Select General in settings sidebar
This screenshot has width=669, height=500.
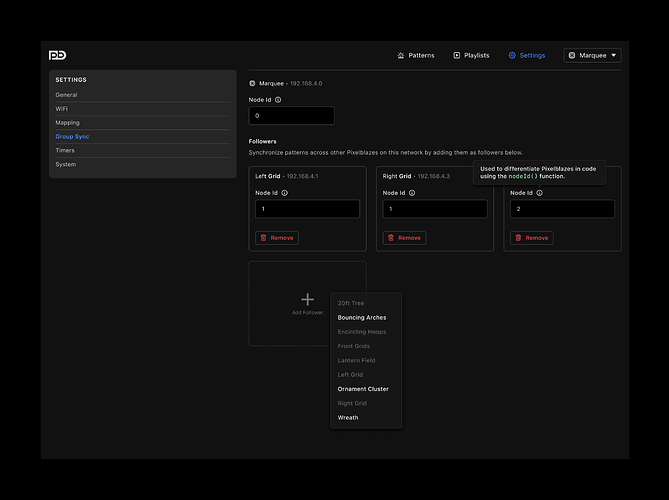[x=143, y=95]
